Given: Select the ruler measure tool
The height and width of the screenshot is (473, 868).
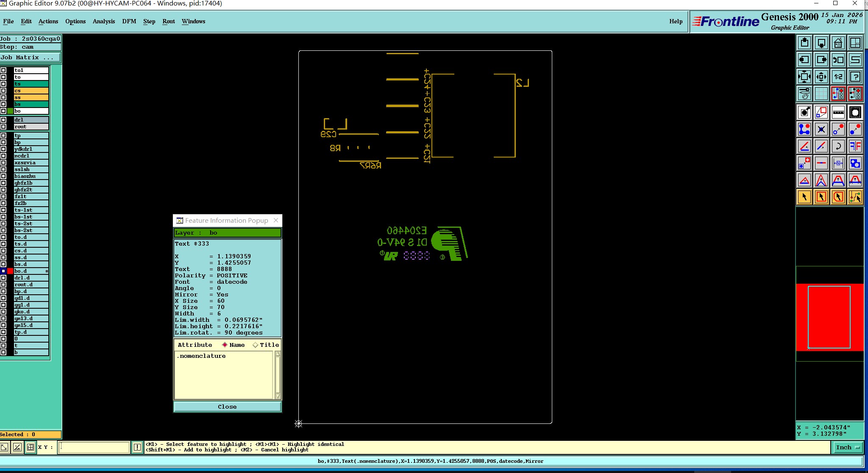Looking at the screenshot, I should click(x=838, y=112).
